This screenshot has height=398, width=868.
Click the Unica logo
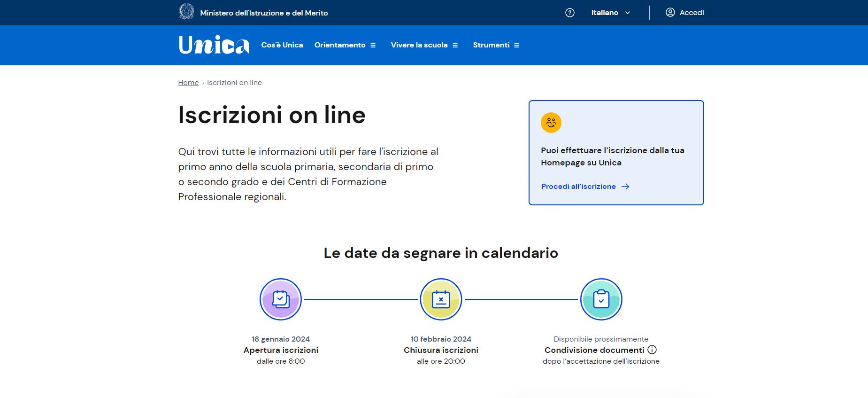[x=214, y=45]
